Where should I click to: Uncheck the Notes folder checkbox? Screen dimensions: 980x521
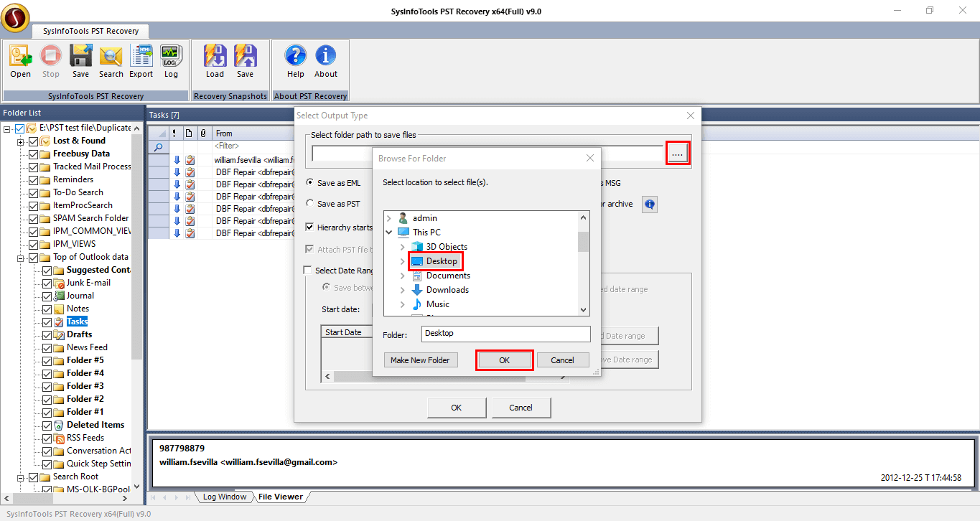(47, 309)
